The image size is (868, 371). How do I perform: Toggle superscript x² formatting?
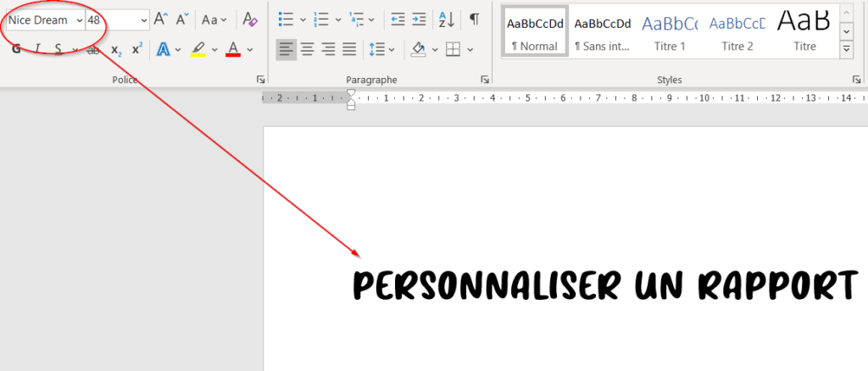pyautogui.click(x=137, y=49)
